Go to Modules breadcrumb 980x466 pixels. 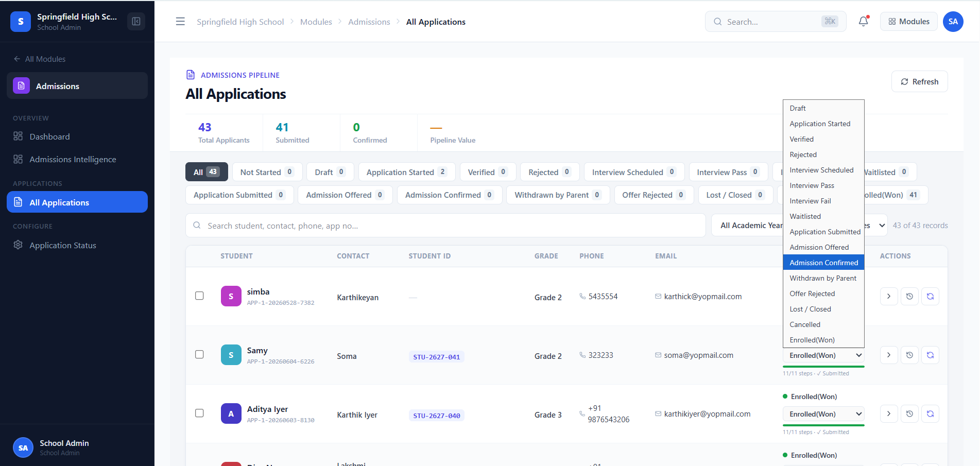pyautogui.click(x=316, y=22)
